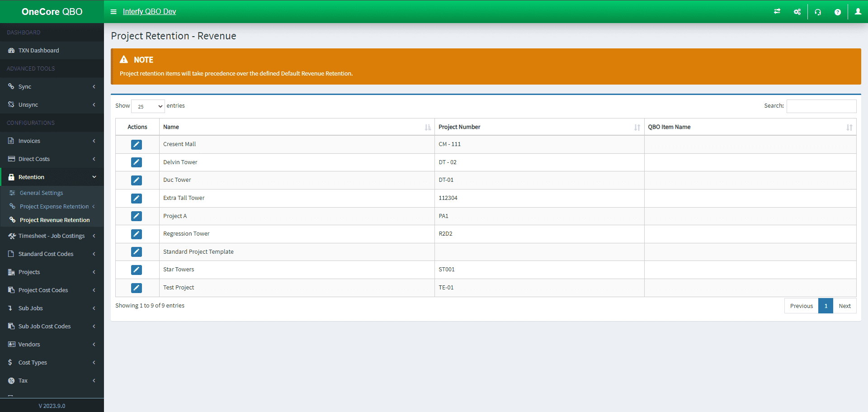
Task: Click the transfer arrows icon in header
Action: click(777, 12)
